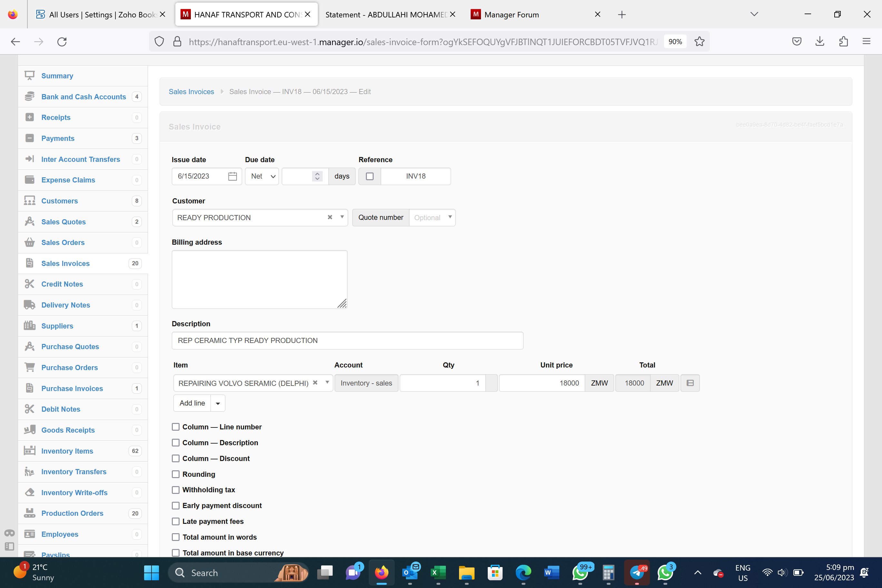Click the Sales Orders basket icon
Image resolution: width=882 pixels, height=588 pixels.
coord(29,242)
